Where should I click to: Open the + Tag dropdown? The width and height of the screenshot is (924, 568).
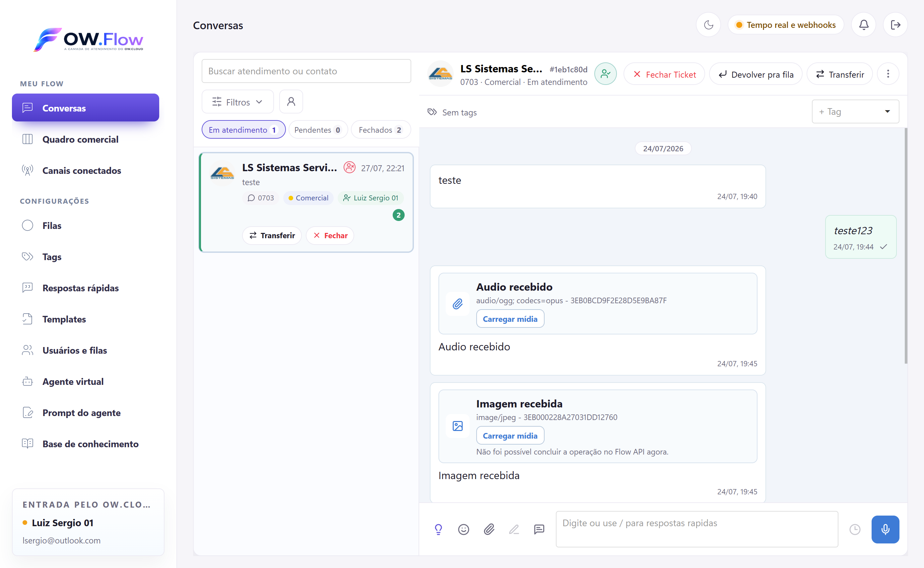point(855,111)
